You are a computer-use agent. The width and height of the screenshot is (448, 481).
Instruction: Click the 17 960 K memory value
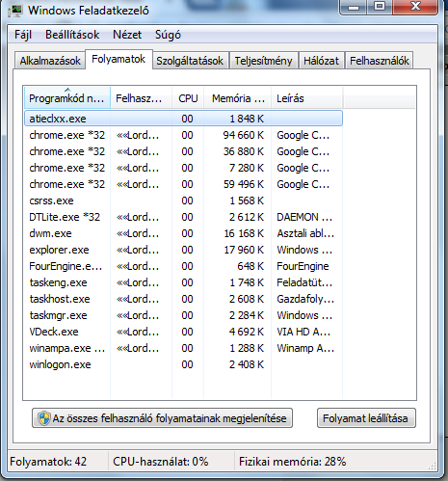tap(244, 250)
